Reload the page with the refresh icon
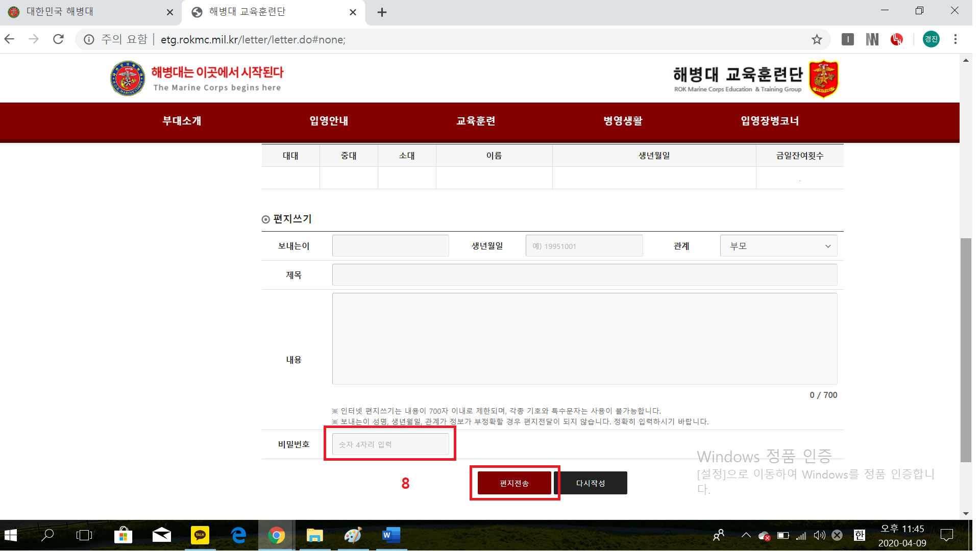980x551 pixels. [x=59, y=39]
